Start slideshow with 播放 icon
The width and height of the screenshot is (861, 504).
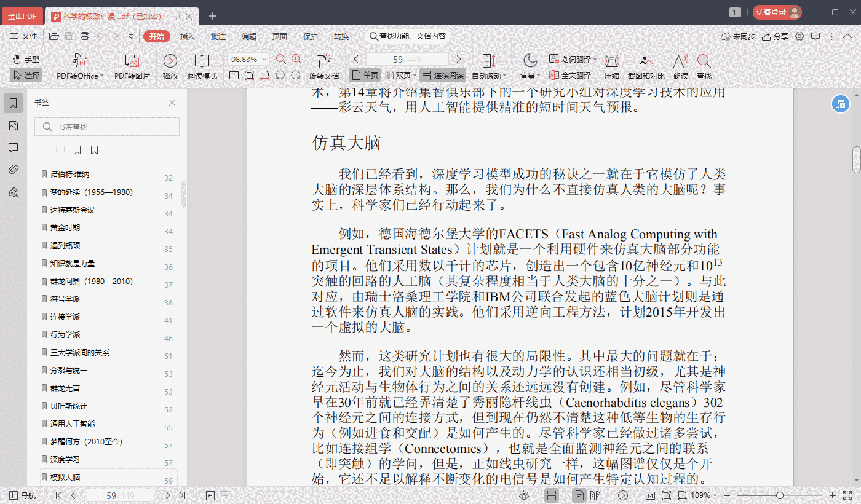point(170,61)
